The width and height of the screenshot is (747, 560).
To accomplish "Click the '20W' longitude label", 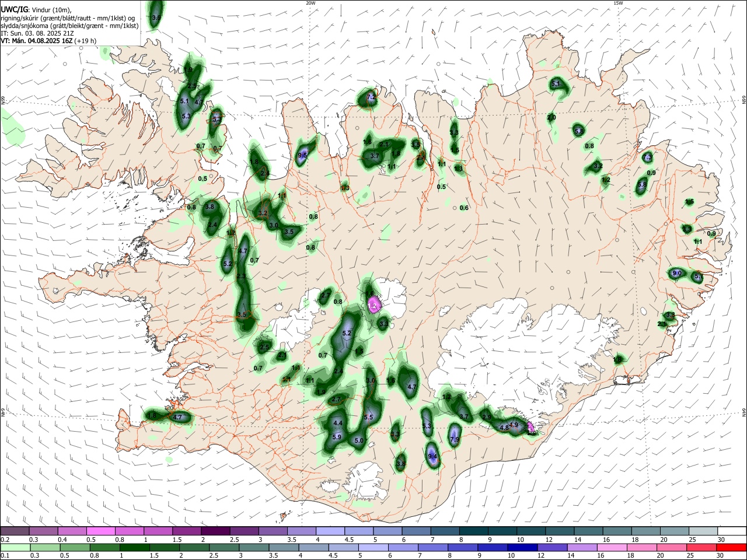I will click(x=310, y=3).
